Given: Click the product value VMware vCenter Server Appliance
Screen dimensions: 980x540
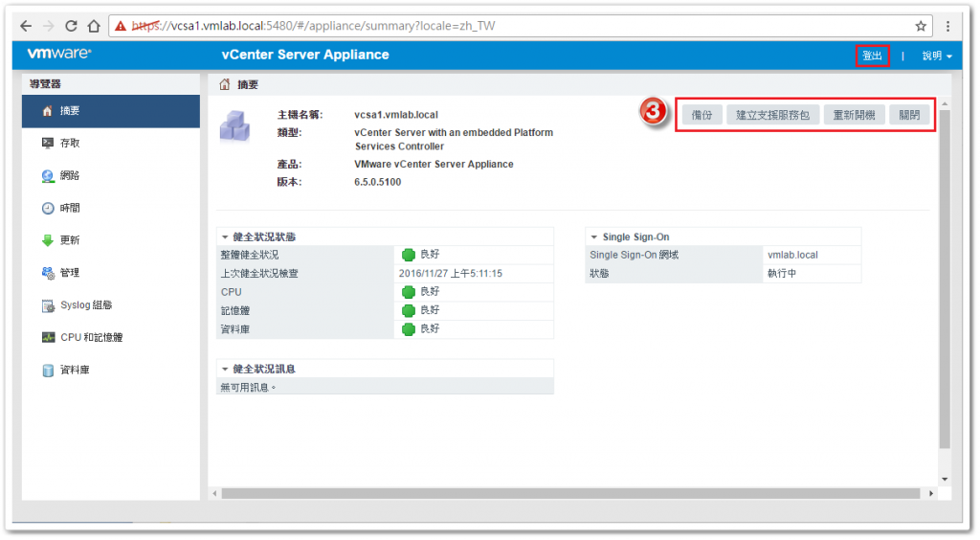Looking at the screenshot, I should click(x=434, y=165).
